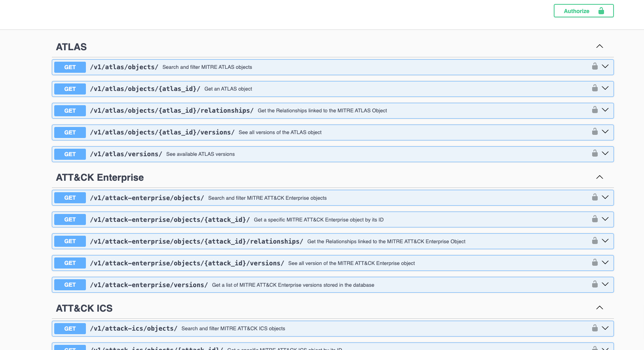Click the ATT&CK ICS section heading

pyautogui.click(x=84, y=308)
